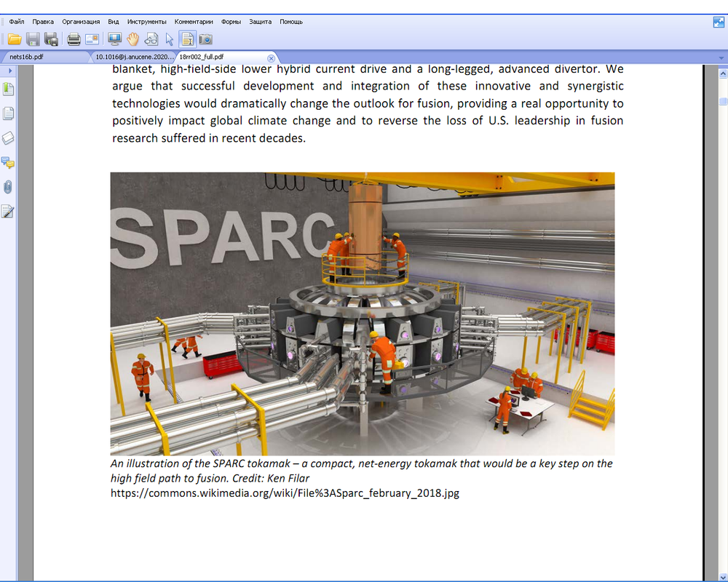Viewport: 728px width, 582px height.
Task: Click the Save All icon with the printer overlay
Action: click(51, 39)
